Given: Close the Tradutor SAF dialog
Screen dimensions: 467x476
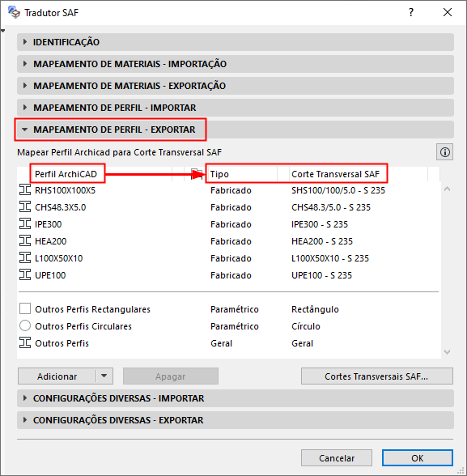Looking at the screenshot, I should coord(448,12).
